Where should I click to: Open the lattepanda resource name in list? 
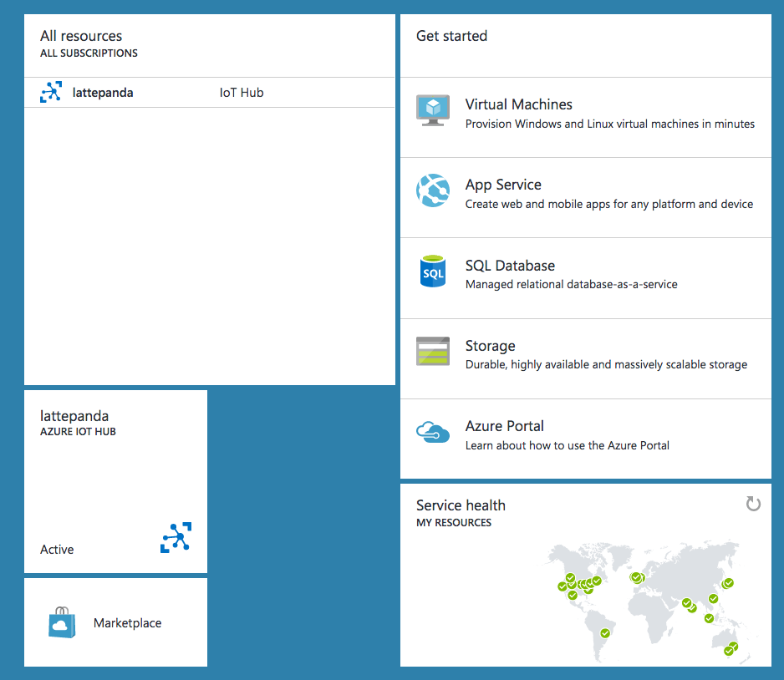click(x=103, y=93)
